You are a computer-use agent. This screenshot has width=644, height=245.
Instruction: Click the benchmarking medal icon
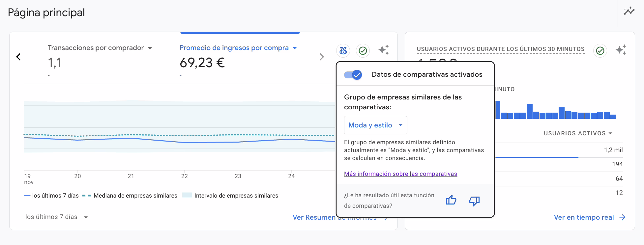343,50
